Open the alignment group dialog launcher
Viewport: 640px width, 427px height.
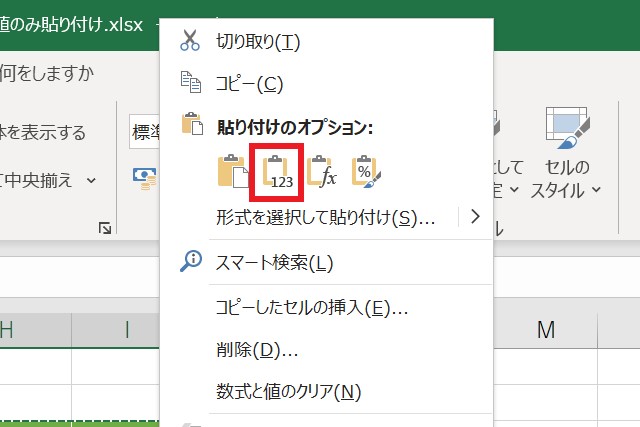pos(105,228)
